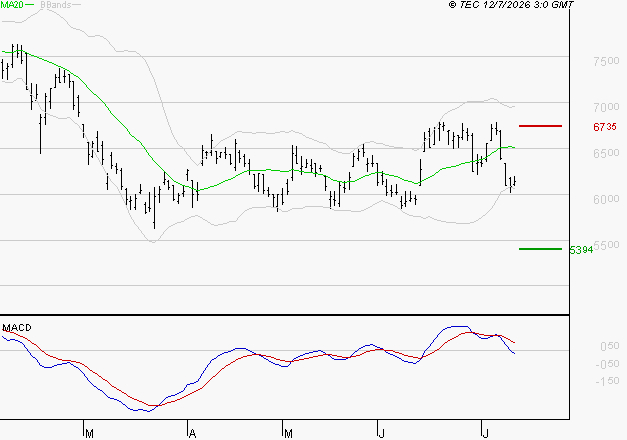Click the green support level line

coord(540,249)
